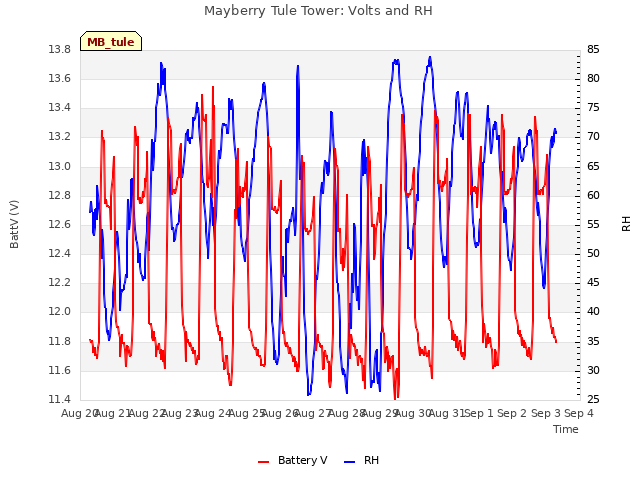Click the 12.0 tick on the BattV axis

[60, 312]
